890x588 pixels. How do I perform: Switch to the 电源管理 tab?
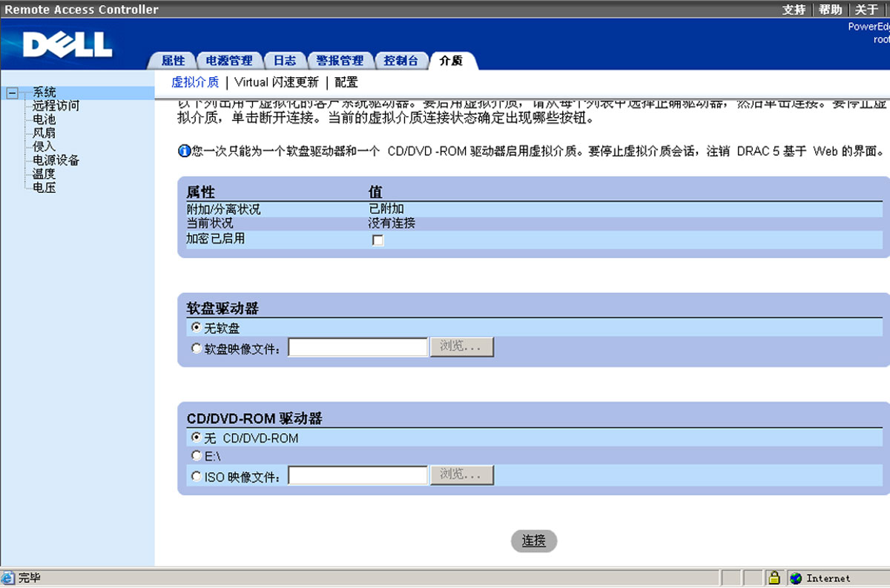229,61
